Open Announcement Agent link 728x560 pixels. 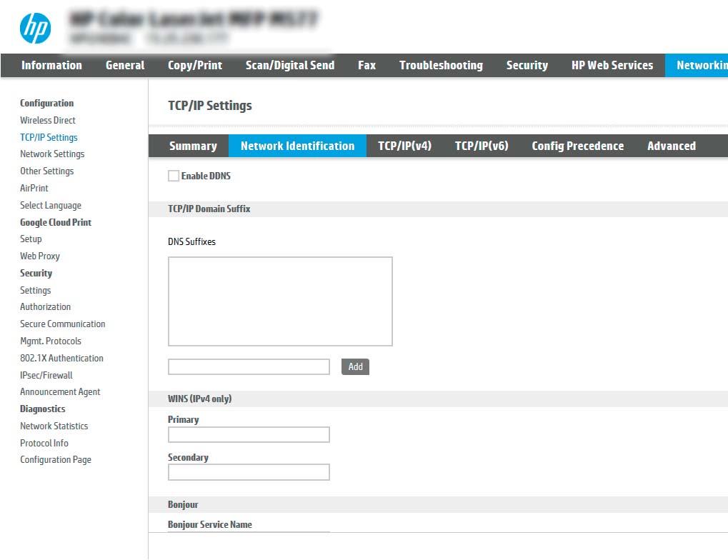[60, 392]
